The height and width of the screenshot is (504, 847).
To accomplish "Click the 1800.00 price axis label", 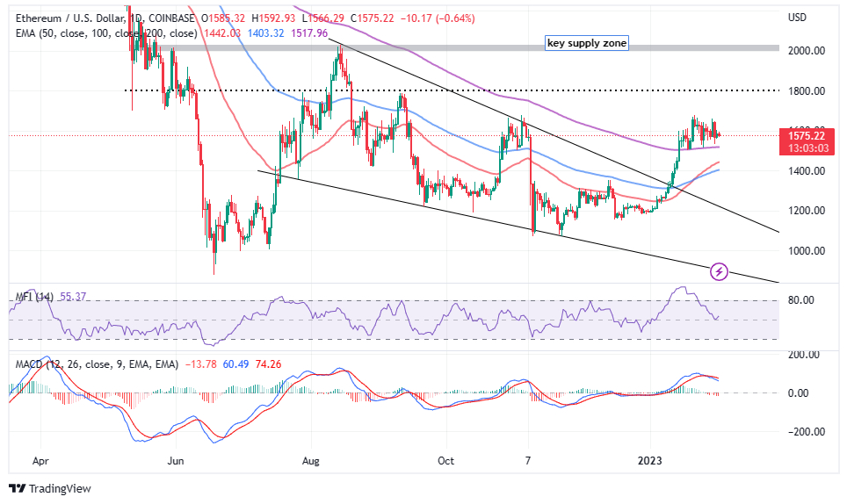I will [x=806, y=90].
